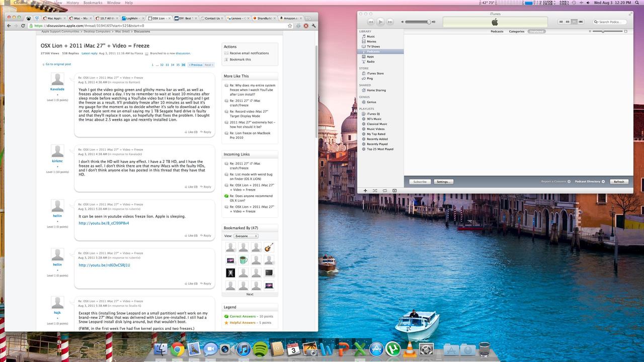
Task: Switch iTunes to list view
Action: (x=561, y=22)
